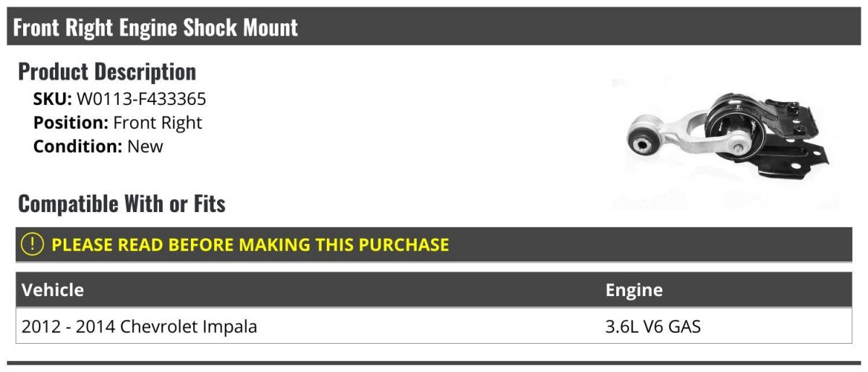The image size is (868, 372).
Task: Select the 2012 - 2014 Chevrolet Impala row
Action: click(x=434, y=326)
